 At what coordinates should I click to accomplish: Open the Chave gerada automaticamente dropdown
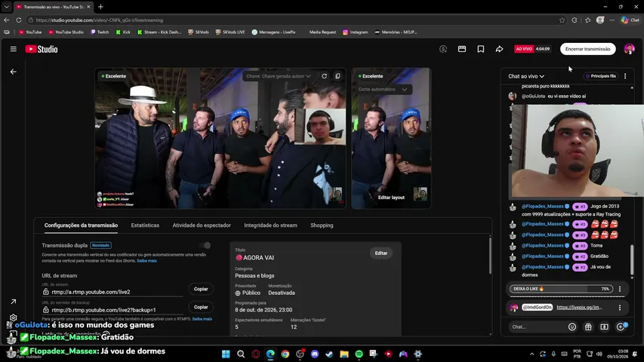[x=278, y=76]
